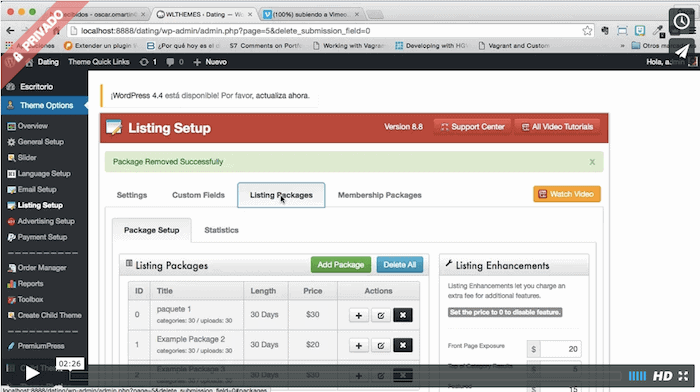Open Theme Quick Links in admin bar
Image resolution: width=700 pixels, height=392 pixels.
99,62
